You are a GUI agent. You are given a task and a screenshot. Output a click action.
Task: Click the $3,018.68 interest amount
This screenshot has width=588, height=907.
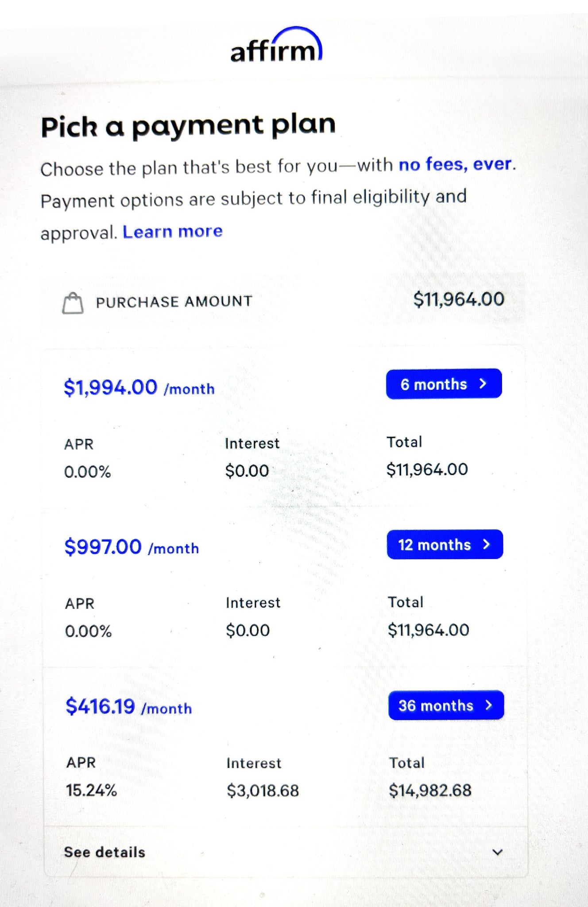click(x=263, y=791)
